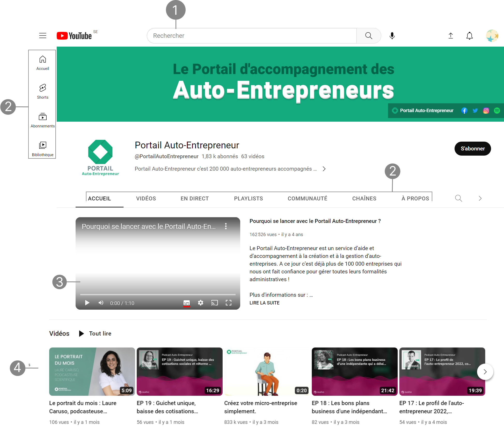Open the Portail Auto-Entrepreneur banner link
Image resolution: width=504 pixels, height=429 pixels.
point(423,111)
